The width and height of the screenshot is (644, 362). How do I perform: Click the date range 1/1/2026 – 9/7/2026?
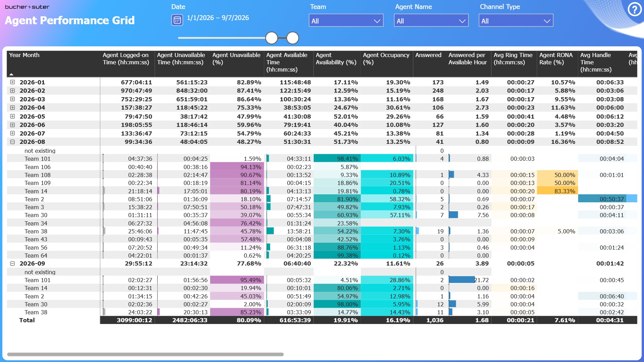click(218, 18)
